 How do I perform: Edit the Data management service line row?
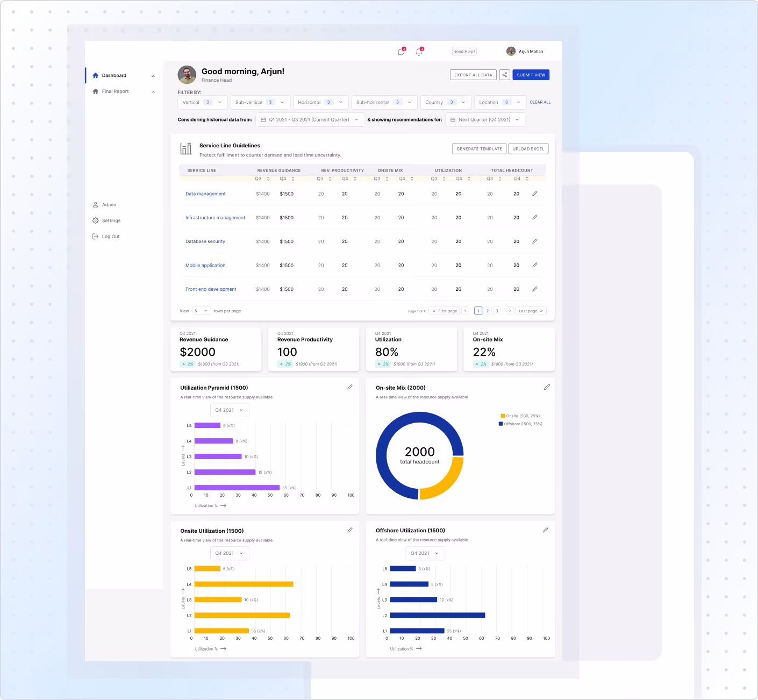535,194
